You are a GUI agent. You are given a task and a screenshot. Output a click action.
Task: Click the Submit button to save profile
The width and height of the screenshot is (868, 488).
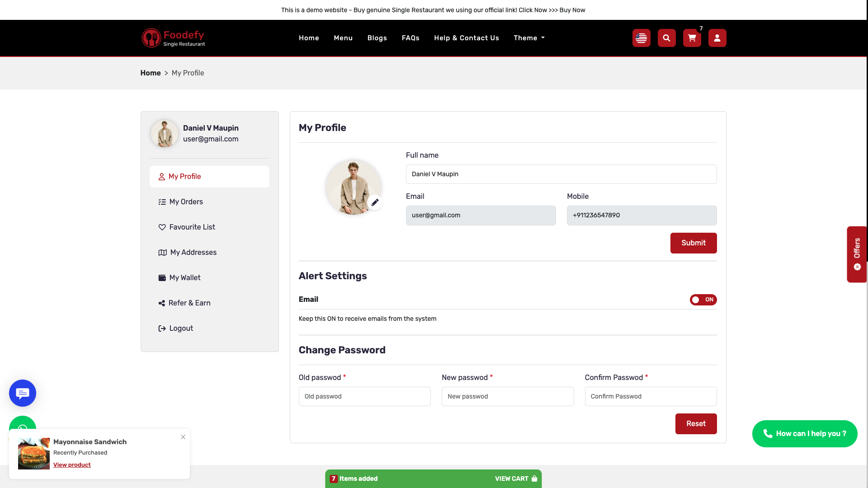click(693, 243)
